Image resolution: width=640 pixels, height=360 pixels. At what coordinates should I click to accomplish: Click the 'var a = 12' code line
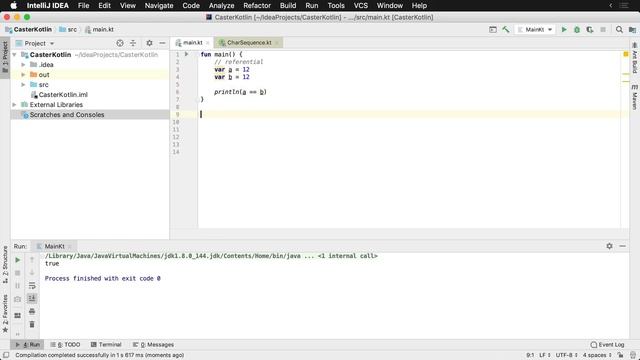click(x=231, y=69)
